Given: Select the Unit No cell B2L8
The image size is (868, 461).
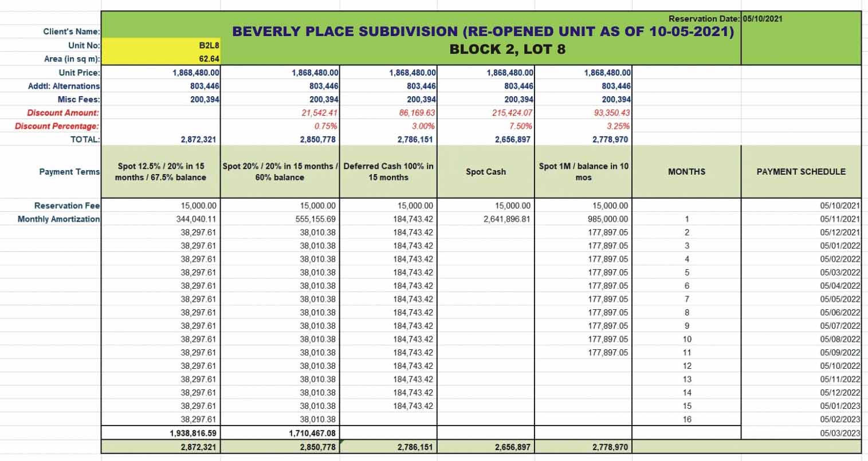Looking at the screenshot, I should pos(161,45).
